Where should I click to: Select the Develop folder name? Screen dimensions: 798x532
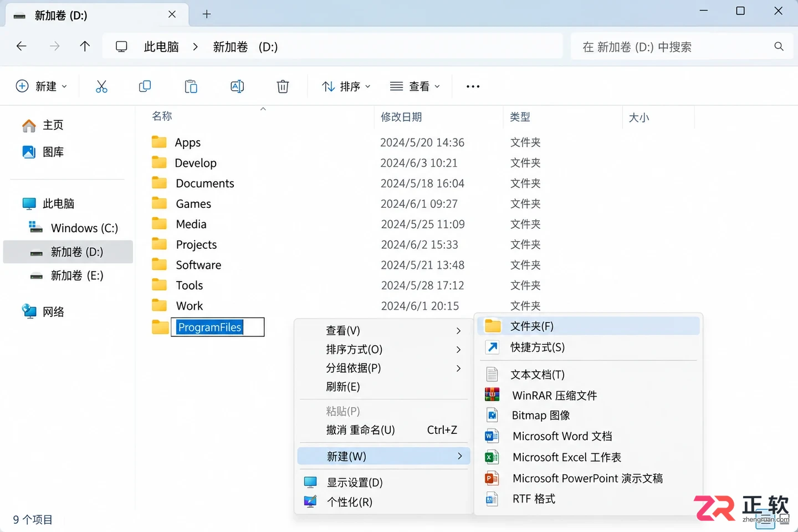point(196,163)
